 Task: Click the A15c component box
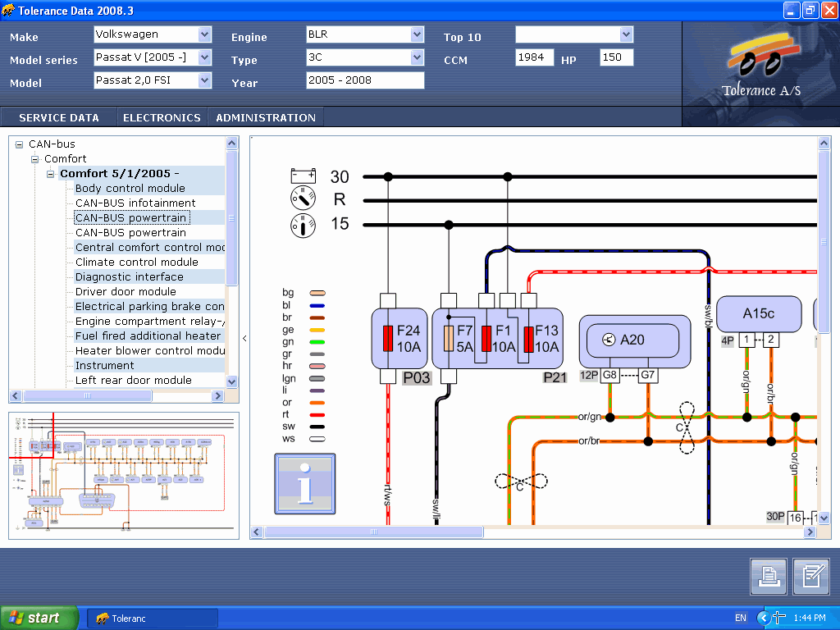click(x=759, y=313)
